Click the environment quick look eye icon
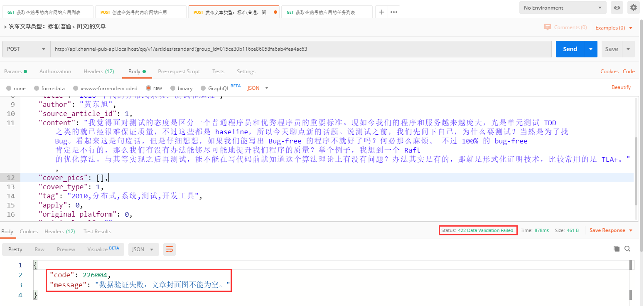This screenshot has height=306, width=644. [x=617, y=7]
